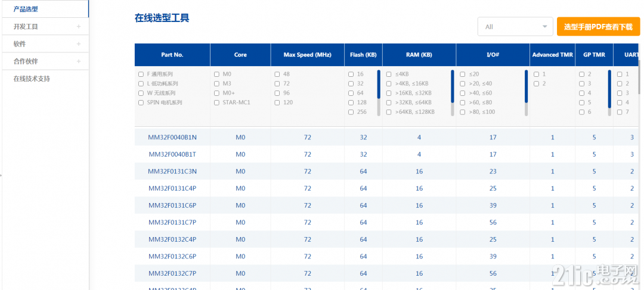Check Advanced TMR filter value 2
This screenshot has height=290, width=644.
(537, 84)
